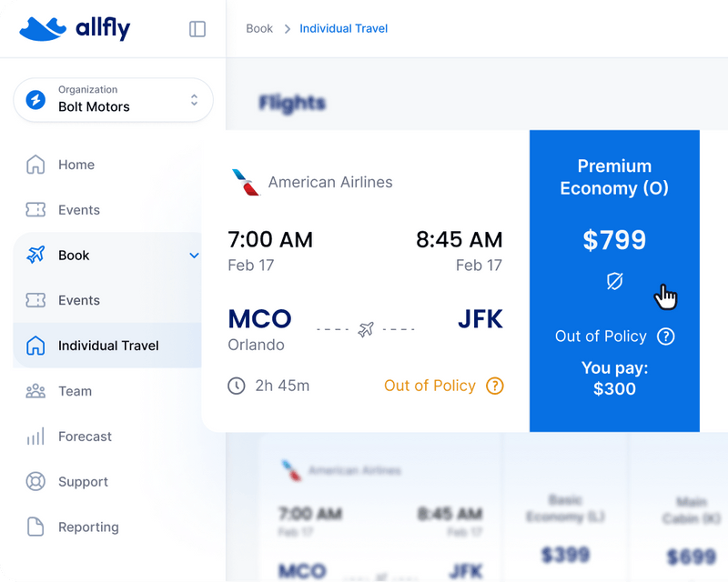Click the airplane Book icon in sidebar

pos(36,256)
